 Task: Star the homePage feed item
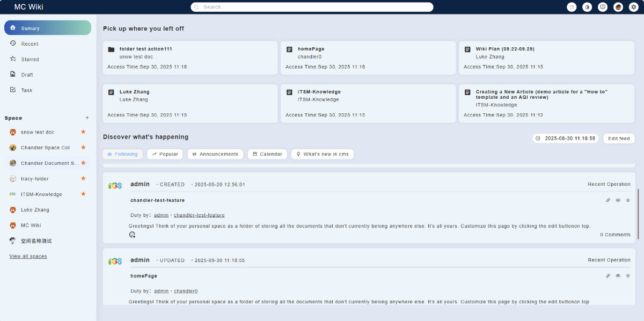coord(628,276)
